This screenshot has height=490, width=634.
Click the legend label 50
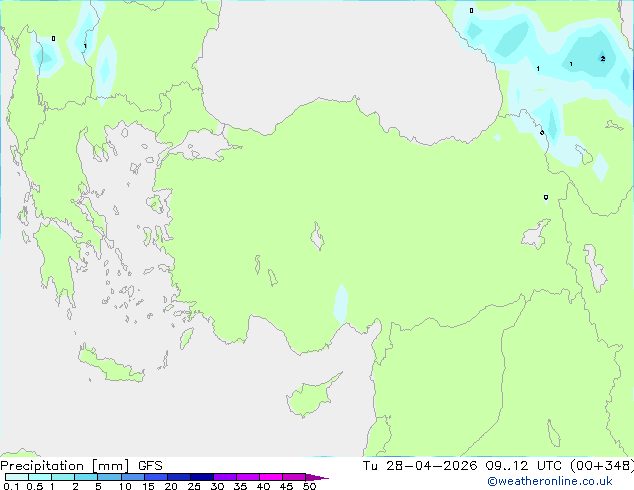coord(309,486)
